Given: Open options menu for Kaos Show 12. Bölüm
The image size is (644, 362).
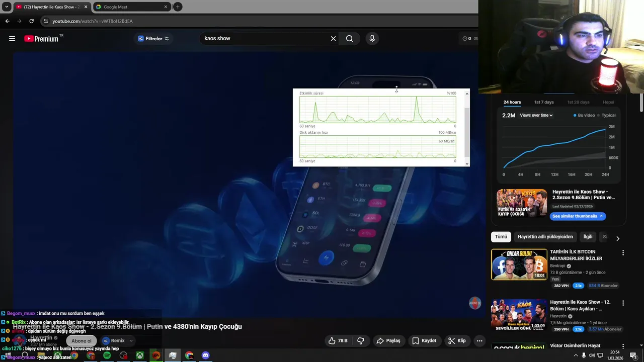Looking at the screenshot, I should coord(623,303).
